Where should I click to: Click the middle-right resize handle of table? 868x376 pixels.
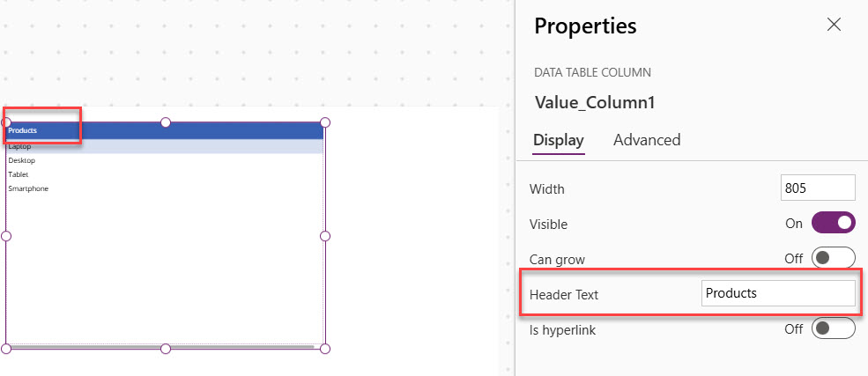click(x=325, y=236)
